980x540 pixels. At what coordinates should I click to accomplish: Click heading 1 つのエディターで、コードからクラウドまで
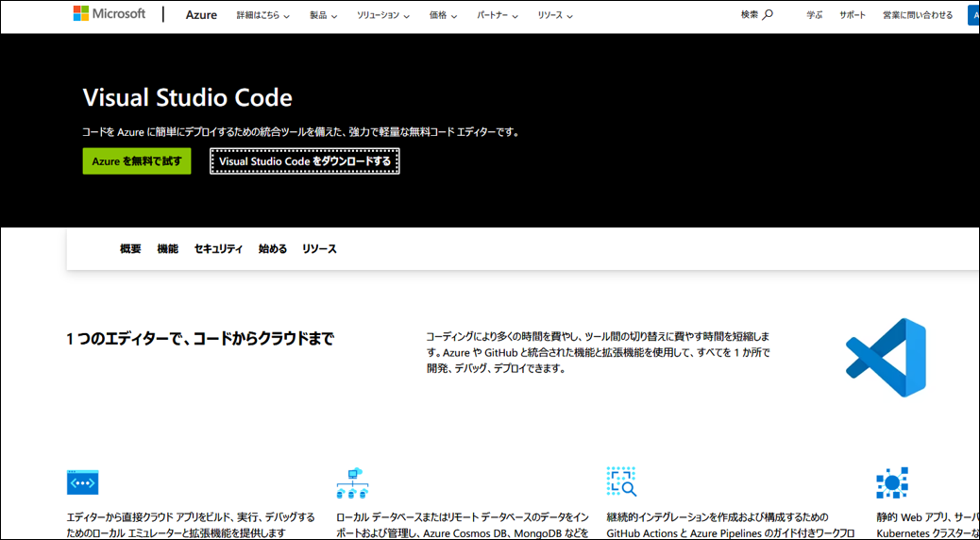pyautogui.click(x=200, y=339)
